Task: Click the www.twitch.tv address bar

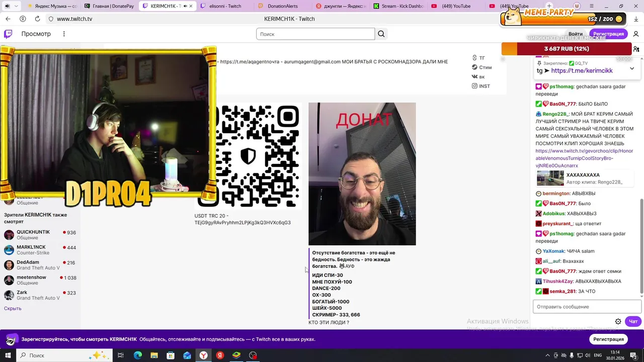Action: pos(74,19)
